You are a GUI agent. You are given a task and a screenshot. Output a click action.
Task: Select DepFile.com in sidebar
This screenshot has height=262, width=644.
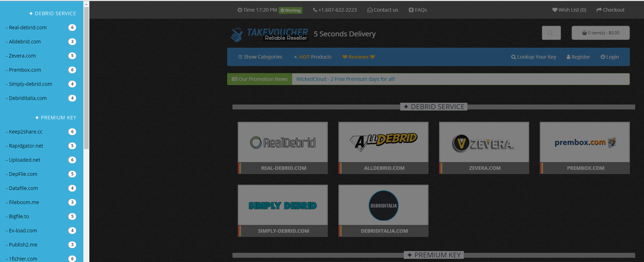coord(23,174)
